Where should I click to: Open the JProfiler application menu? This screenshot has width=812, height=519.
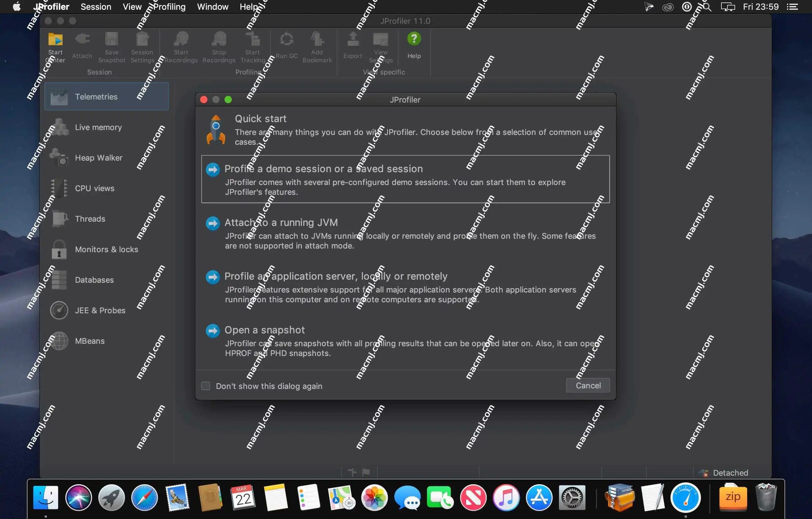[51, 7]
